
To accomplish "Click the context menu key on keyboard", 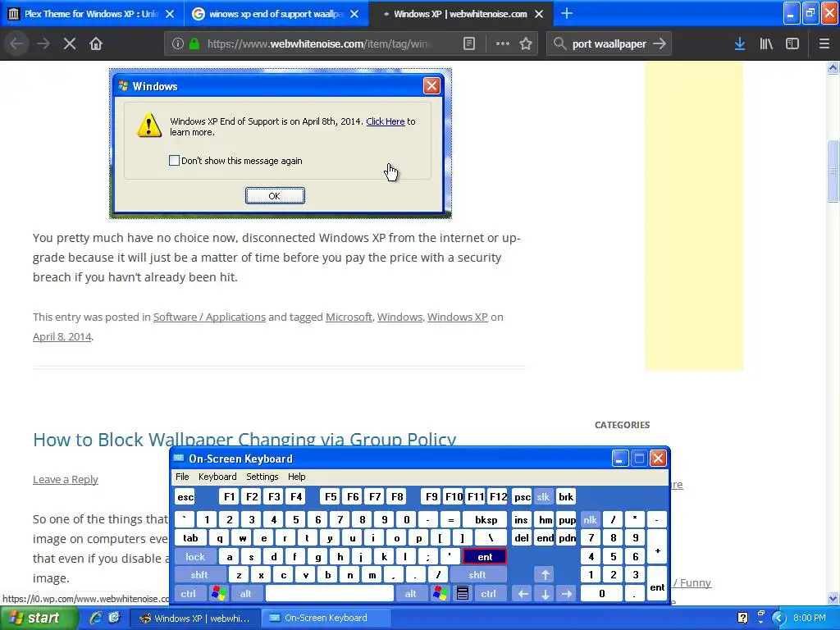I will pos(463,594).
